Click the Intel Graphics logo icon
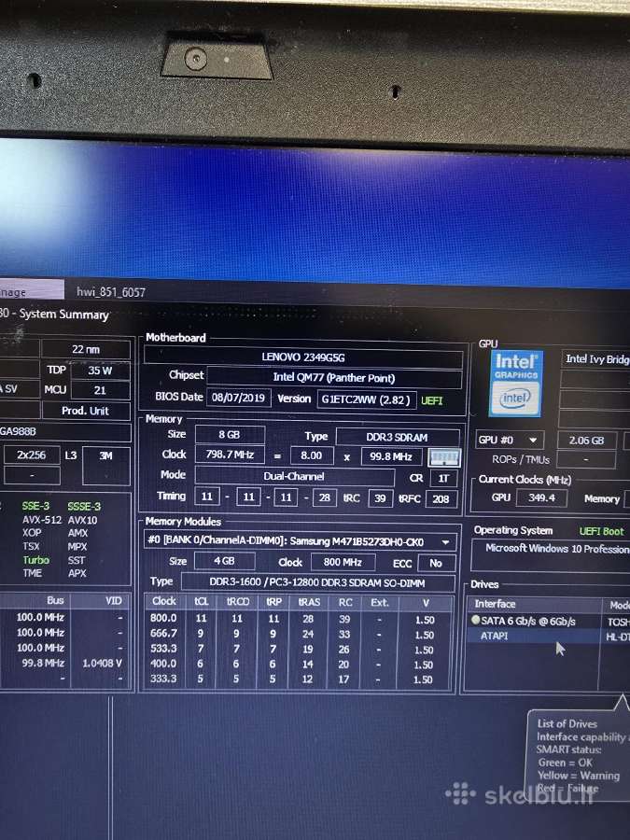Image resolution: width=630 pixels, height=840 pixels. pos(516,383)
